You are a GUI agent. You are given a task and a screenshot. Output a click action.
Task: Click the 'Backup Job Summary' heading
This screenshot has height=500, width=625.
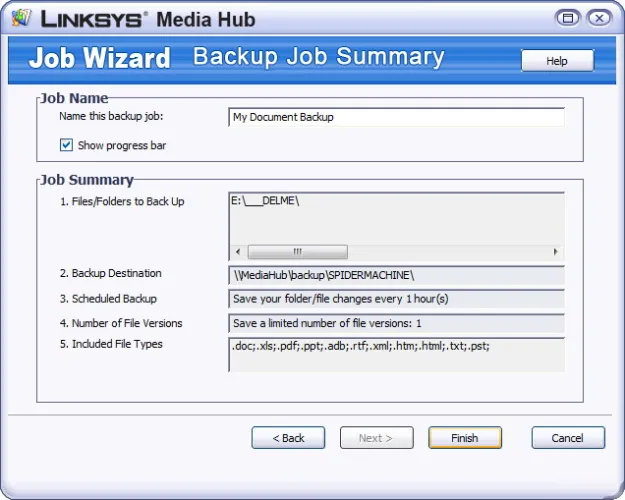[x=318, y=57]
